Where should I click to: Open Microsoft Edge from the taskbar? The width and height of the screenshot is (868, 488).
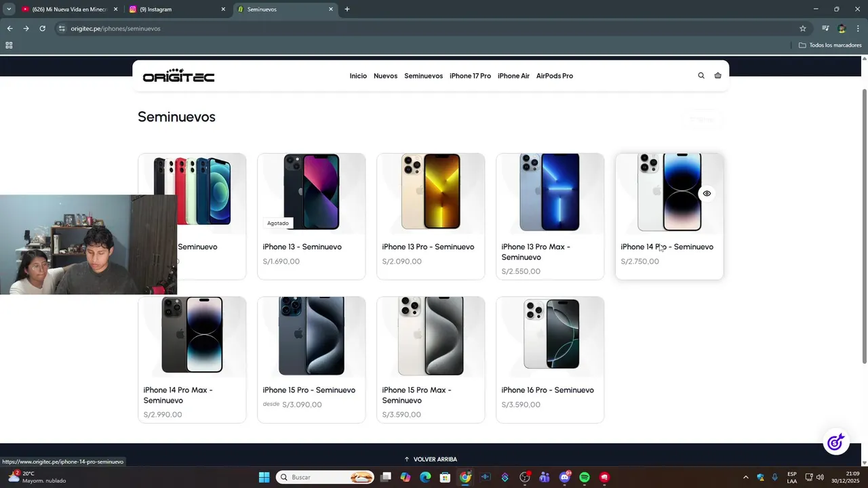pyautogui.click(x=425, y=477)
